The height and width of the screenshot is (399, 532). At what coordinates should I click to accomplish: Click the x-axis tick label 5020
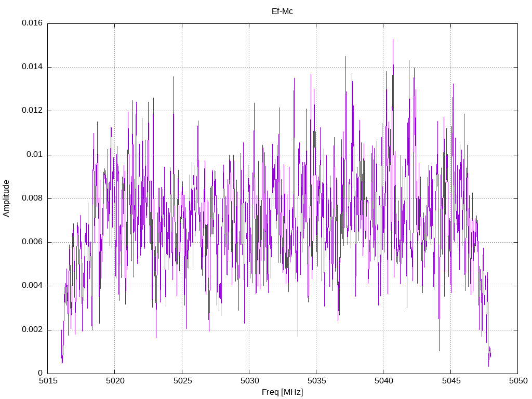[115, 381]
